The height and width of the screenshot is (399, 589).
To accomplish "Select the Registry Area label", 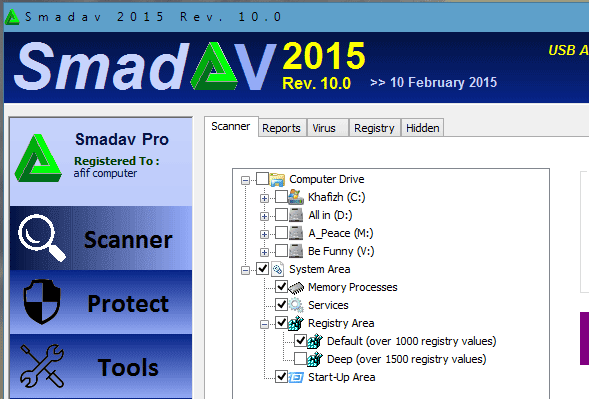I will point(341,323).
